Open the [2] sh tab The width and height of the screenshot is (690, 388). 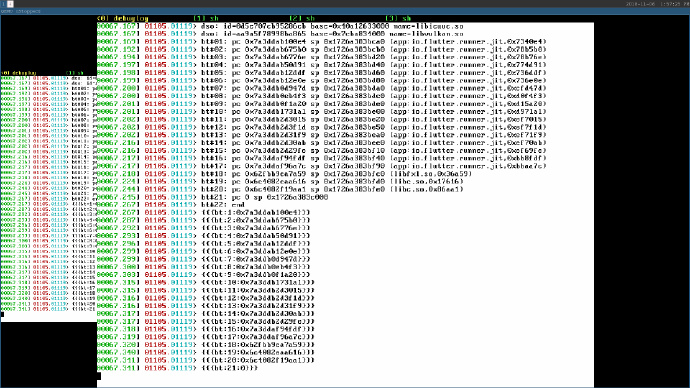(302, 18)
